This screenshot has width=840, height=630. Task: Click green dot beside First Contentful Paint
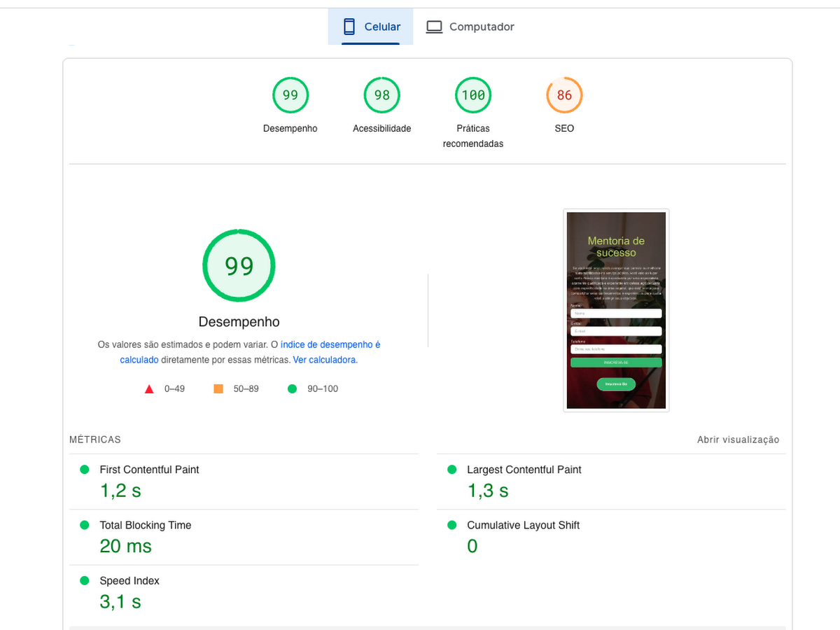[x=85, y=470]
